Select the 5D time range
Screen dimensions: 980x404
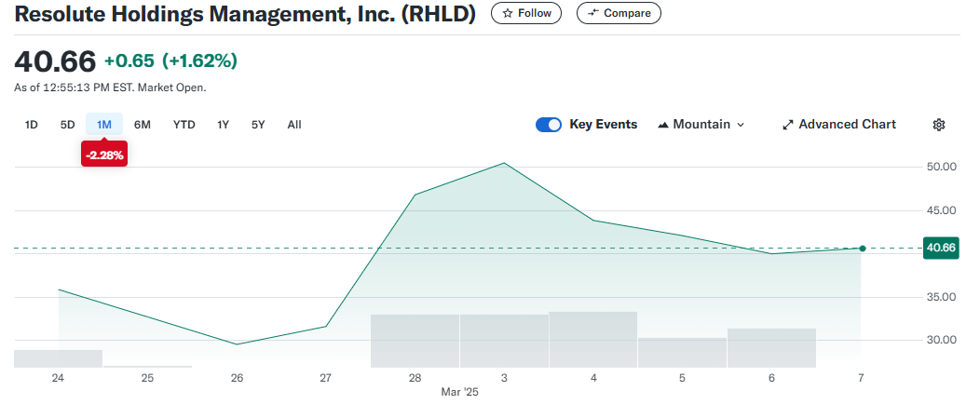click(67, 125)
